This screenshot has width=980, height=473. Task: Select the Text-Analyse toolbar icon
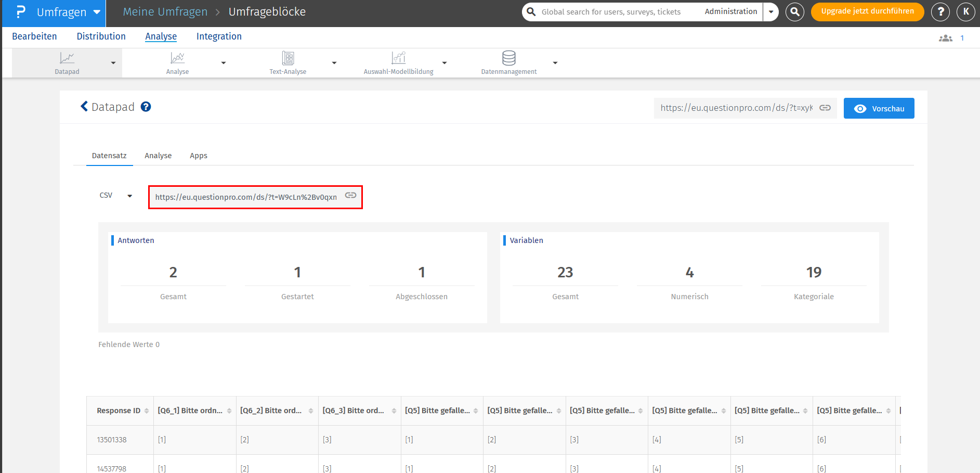pos(288,58)
